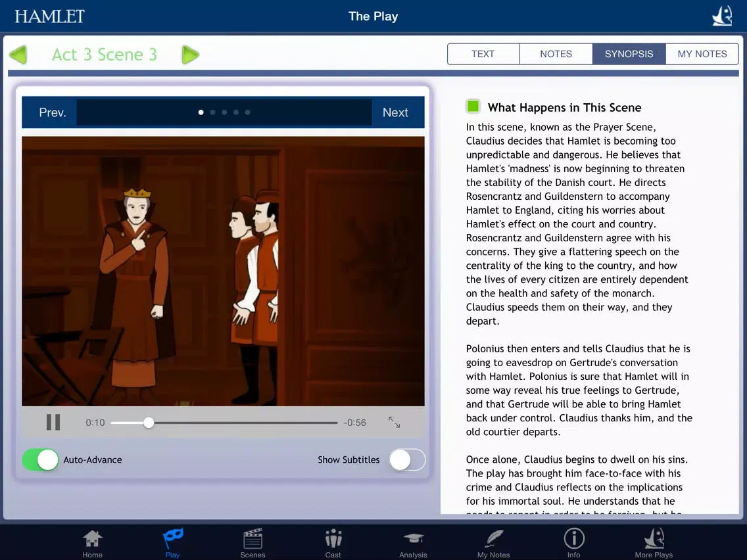Open the More Plays icon
747x560 pixels.
[654, 543]
